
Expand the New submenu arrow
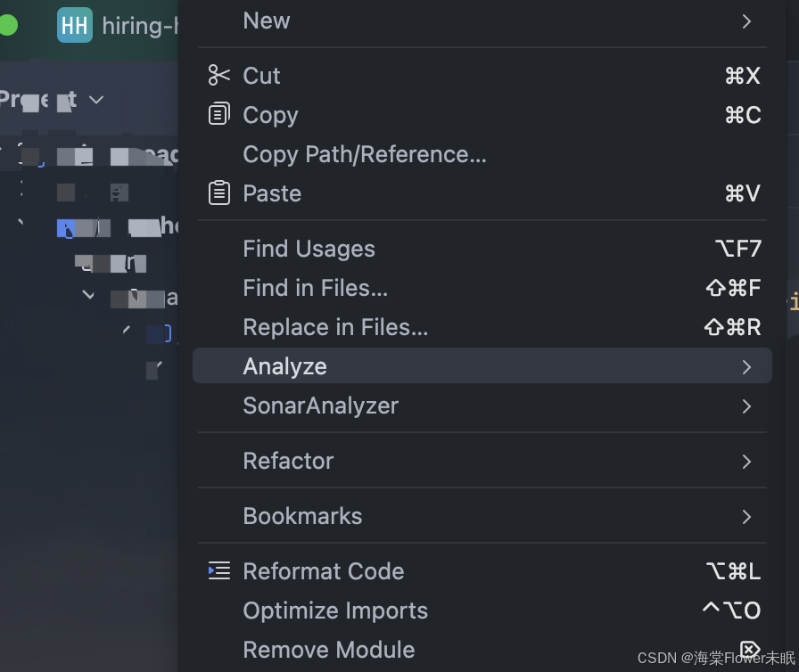click(746, 21)
